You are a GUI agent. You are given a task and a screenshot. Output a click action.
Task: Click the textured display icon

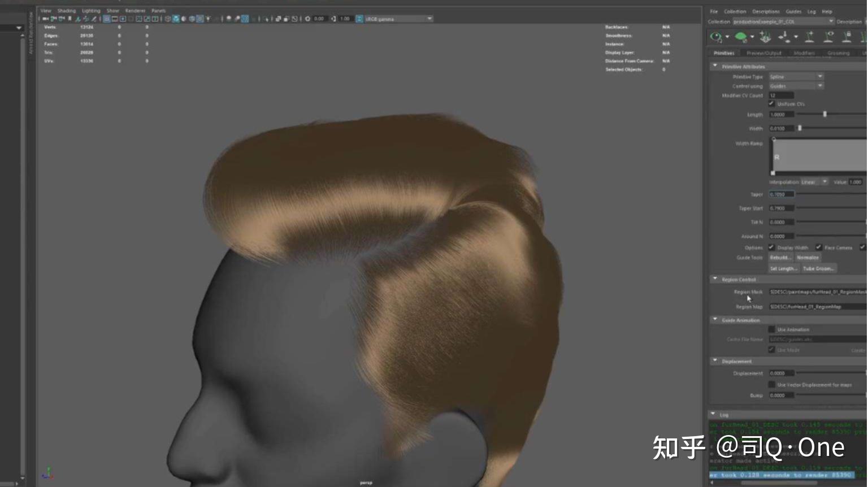pos(200,19)
